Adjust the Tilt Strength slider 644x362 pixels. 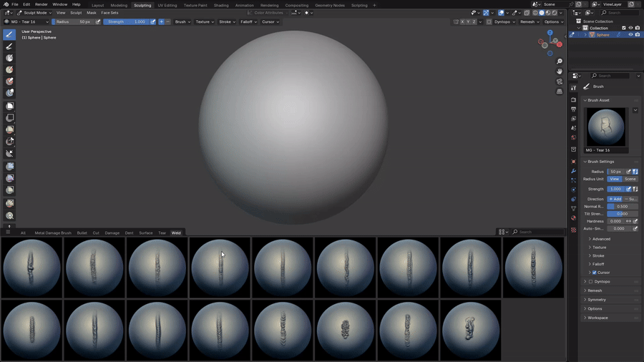tap(623, 214)
